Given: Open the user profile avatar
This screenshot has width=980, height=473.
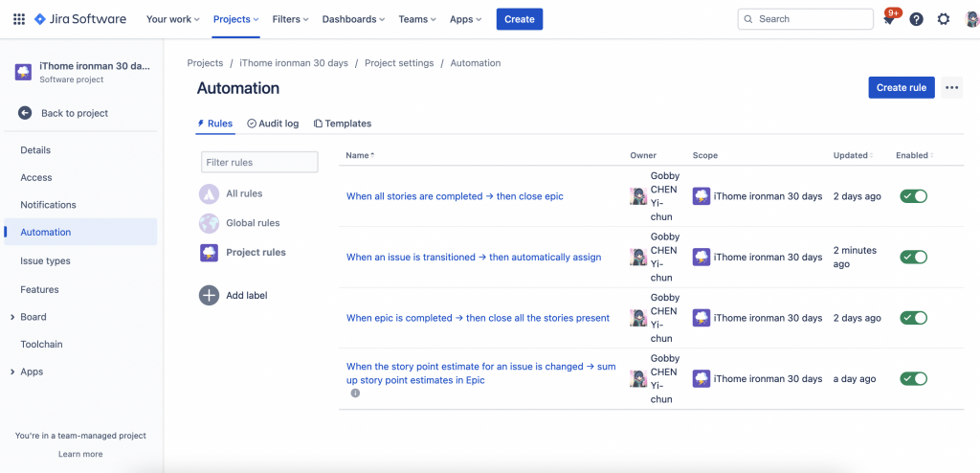Looking at the screenshot, I should click(x=972, y=19).
